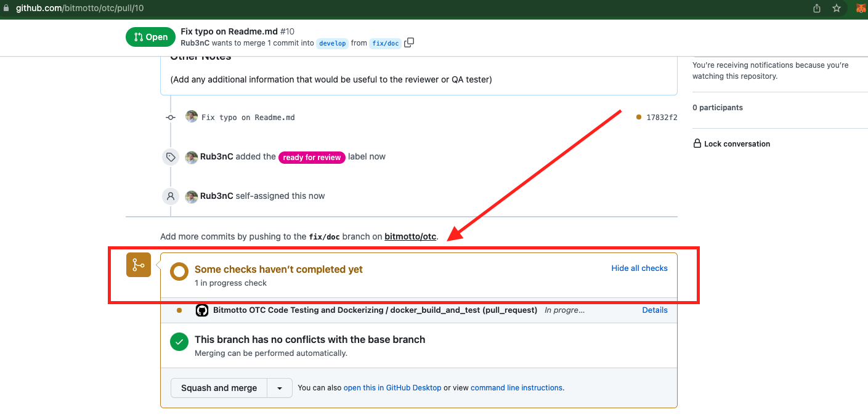The width and height of the screenshot is (868, 415).
Task: Open the bitmotto/otc repository link
Action: pyautogui.click(x=410, y=236)
